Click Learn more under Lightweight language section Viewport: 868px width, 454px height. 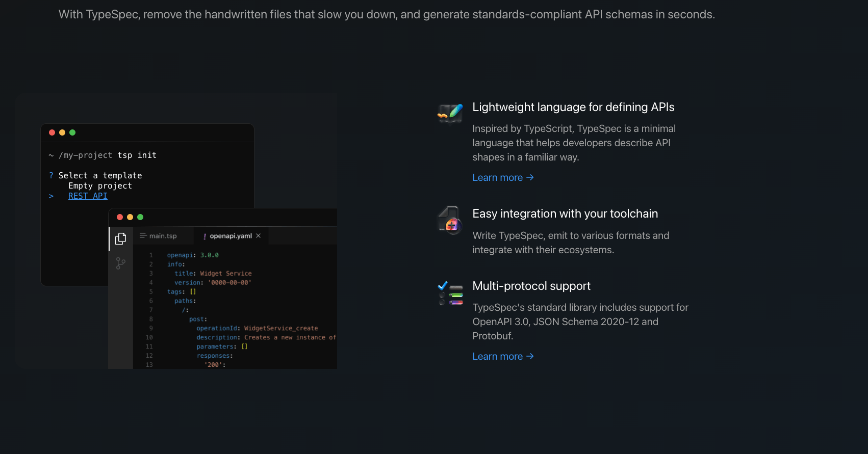(503, 177)
